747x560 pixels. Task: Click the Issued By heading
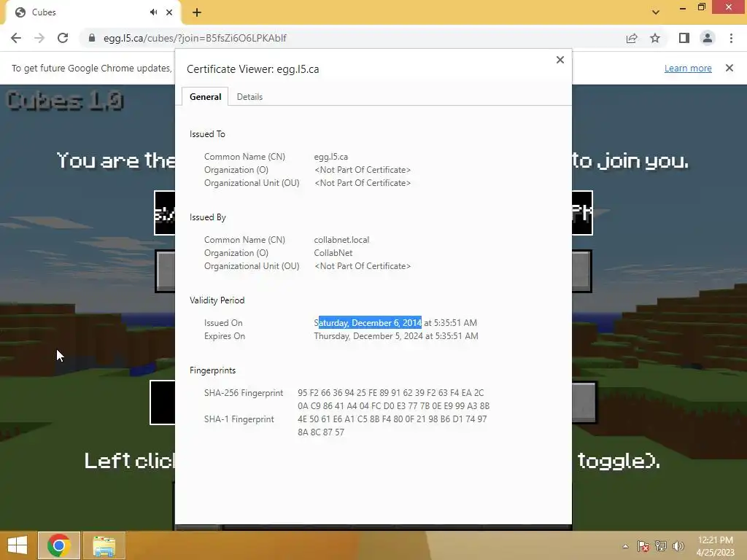pyautogui.click(x=208, y=217)
